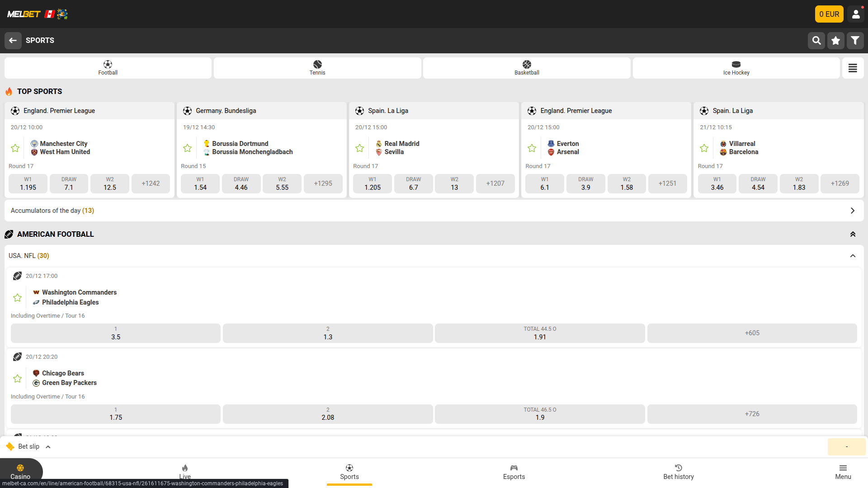Bet 1.3 on Philadelphia Eagles to win
This screenshot has width=868, height=488.
[x=328, y=333]
